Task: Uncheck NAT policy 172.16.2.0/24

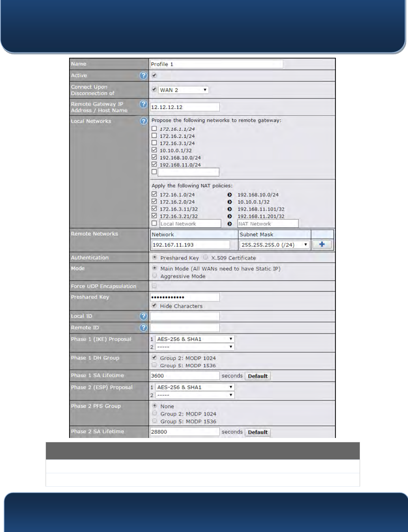Action: 154,202
